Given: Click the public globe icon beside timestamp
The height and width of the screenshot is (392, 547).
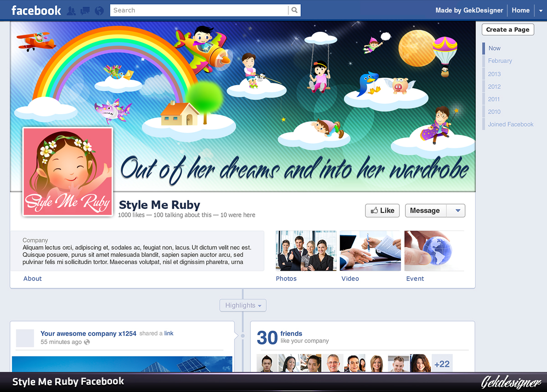Looking at the screenshot, I should pyautogui.click(x=87, y=342).
